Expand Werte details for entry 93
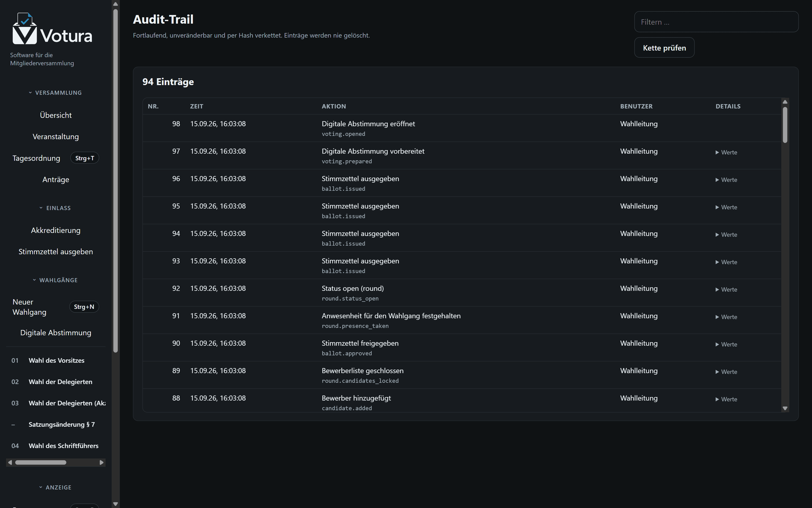 click(726, 262)
